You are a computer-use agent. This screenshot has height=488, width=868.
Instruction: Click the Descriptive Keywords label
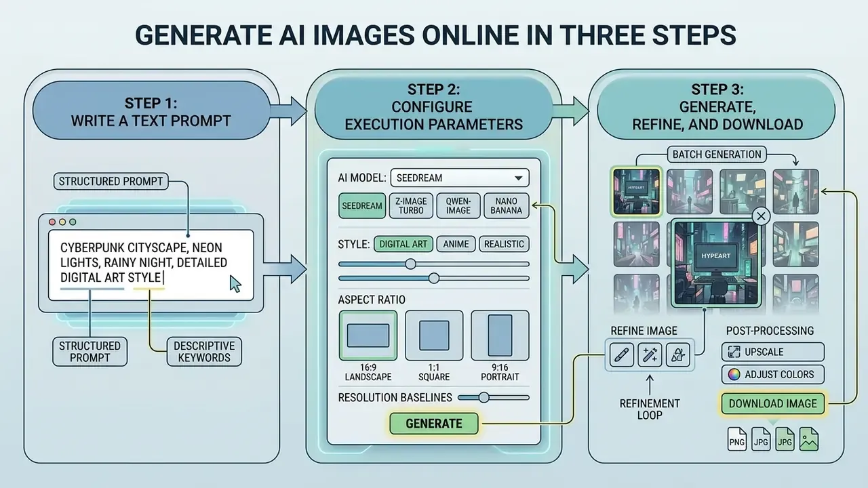point(204,352)
